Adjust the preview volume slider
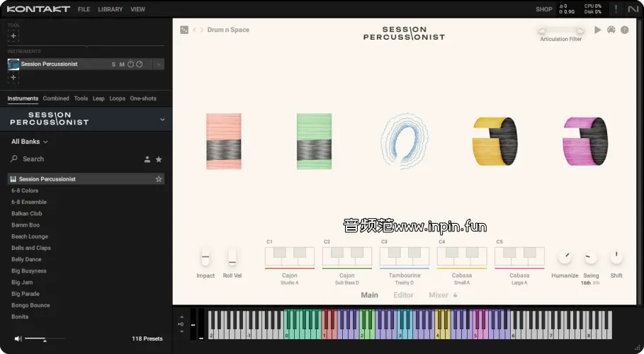Screen dimensions: 644x354 click(45, 339)
